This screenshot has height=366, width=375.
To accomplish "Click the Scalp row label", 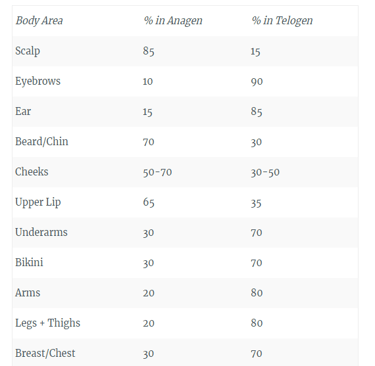I will pos(28,51).
